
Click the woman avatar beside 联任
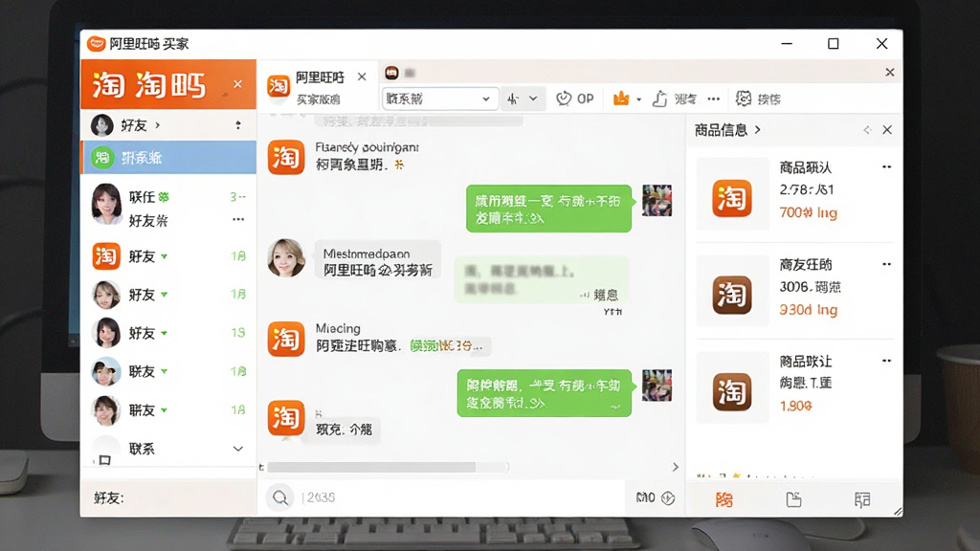tap(107, 205)
